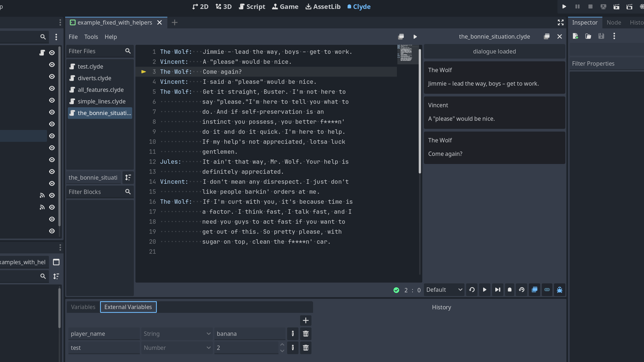Click the history clock rewind icon
644x362 pixels.
click(522, 290)
